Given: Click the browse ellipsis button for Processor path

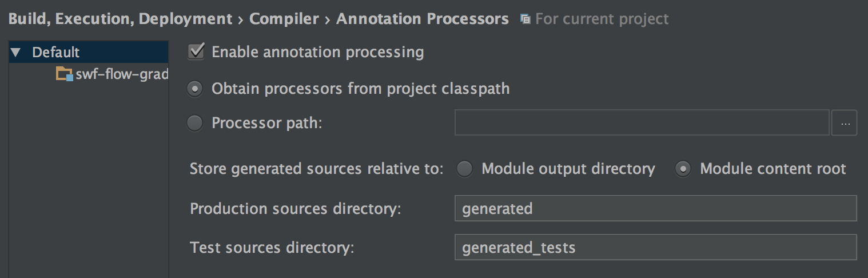Looking at the screenshot, I should (844, 123).
